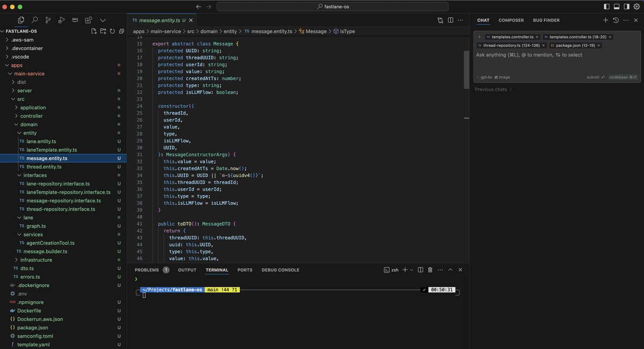Open the new terminal launch profile dropdown
Viewport: 644px width, 349px height.
[411, 270]
